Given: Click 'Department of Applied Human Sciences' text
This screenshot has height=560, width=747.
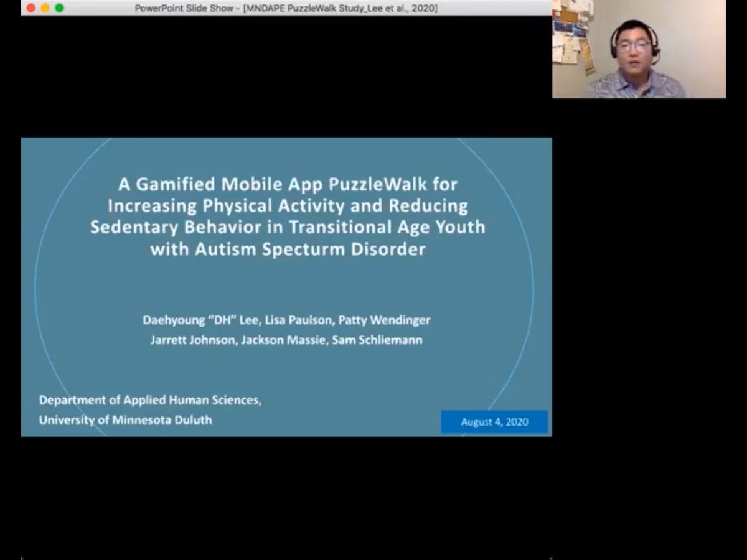Looking at the screenshot, I should point(150,400).
